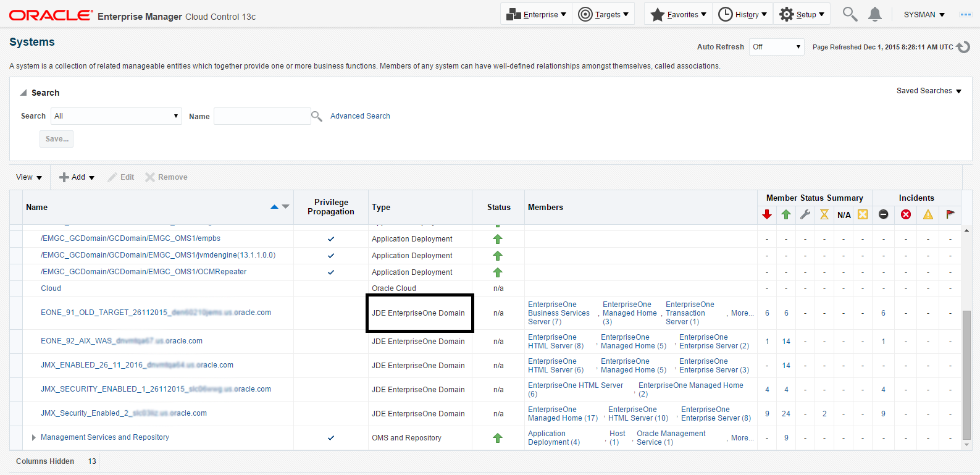The height and width of the screenshot is (475, 980).
Task: Click the red critical incidents column icon
Action: [x=906, y=214]
